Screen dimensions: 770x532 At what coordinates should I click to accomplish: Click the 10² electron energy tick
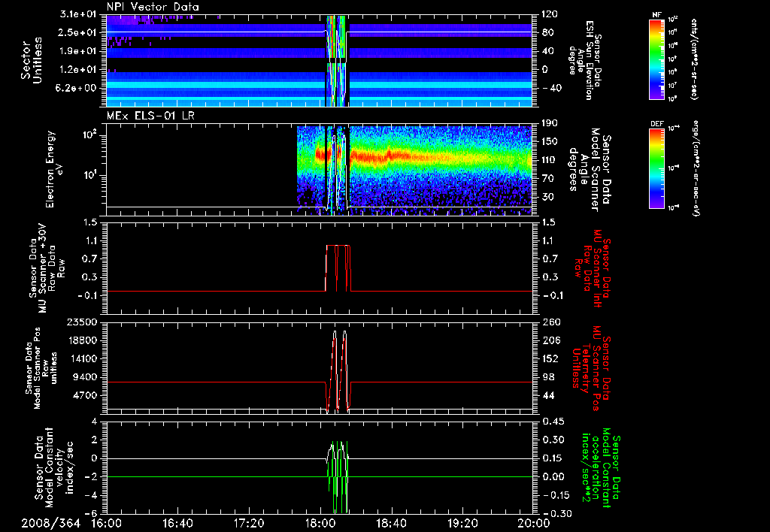tap(91, 135)
